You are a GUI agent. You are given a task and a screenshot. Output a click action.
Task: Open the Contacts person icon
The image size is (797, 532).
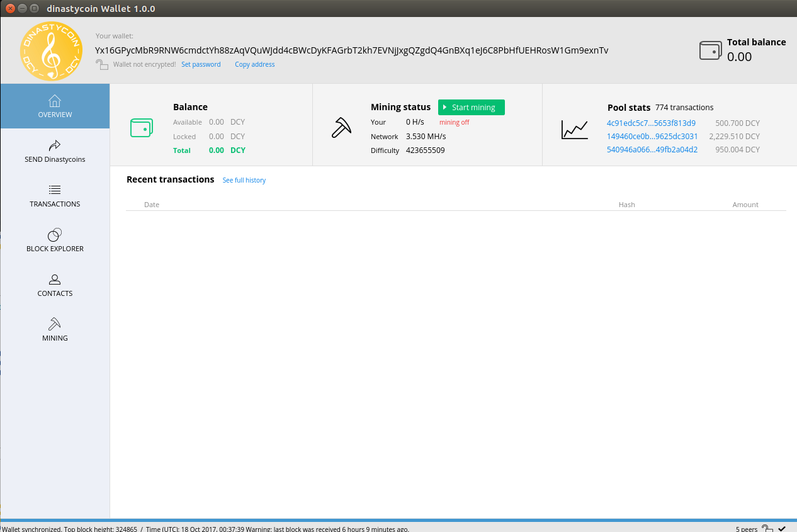55,279
